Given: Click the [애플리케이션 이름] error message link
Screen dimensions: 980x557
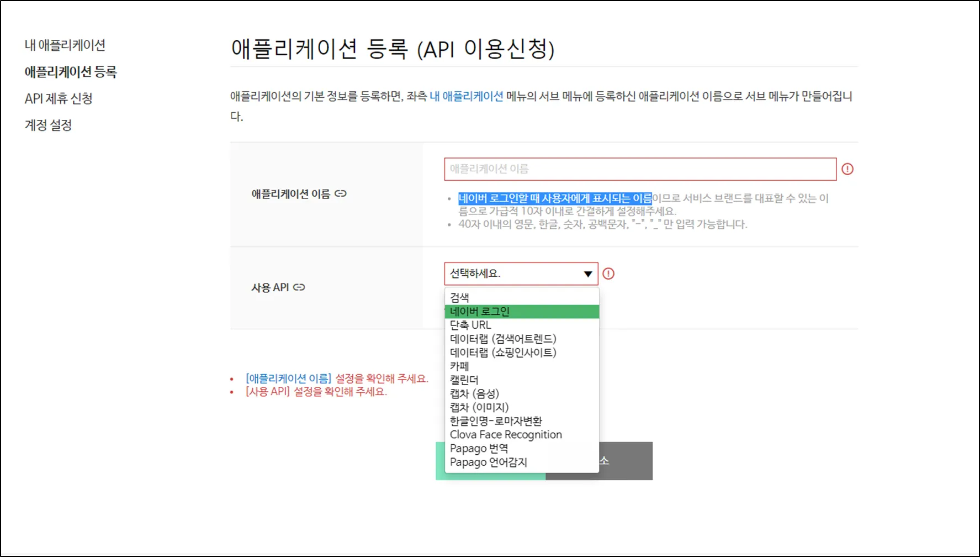Looking at the screenshot, I should (x=288, y=379).
